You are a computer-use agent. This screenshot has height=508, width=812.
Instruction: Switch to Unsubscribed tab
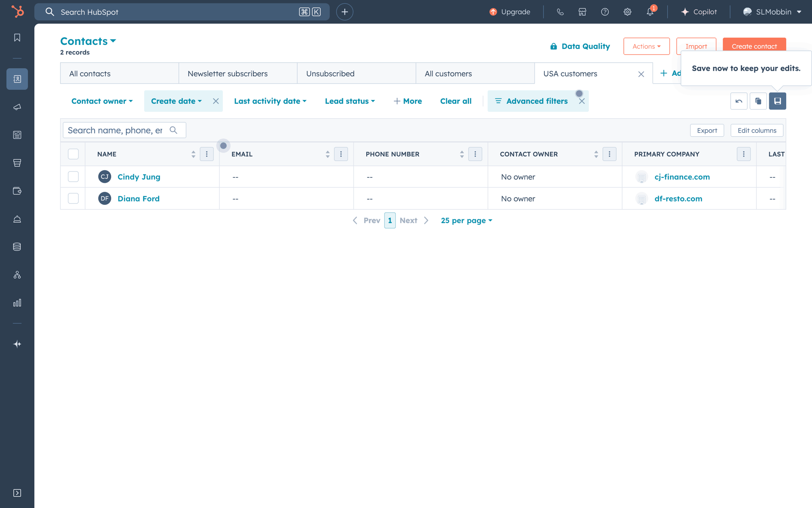coord(357,73)
